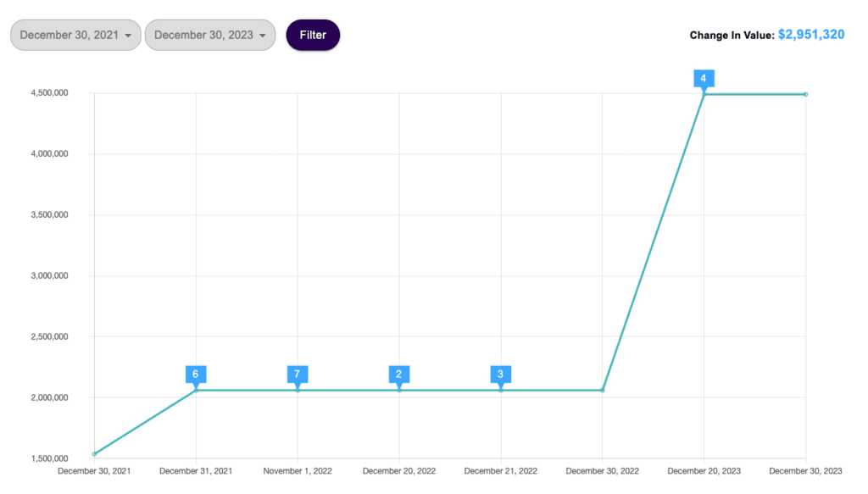
Task: Click the marker flag labeled 7
Action: tap(298, 375)
